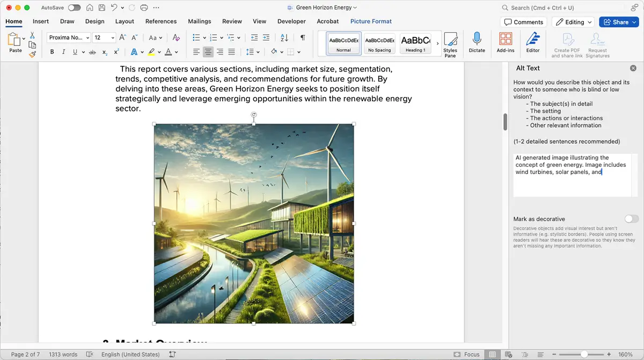Show paragraph marks with the pilcrow icon

pyautogui.click(x=303, y=38)
